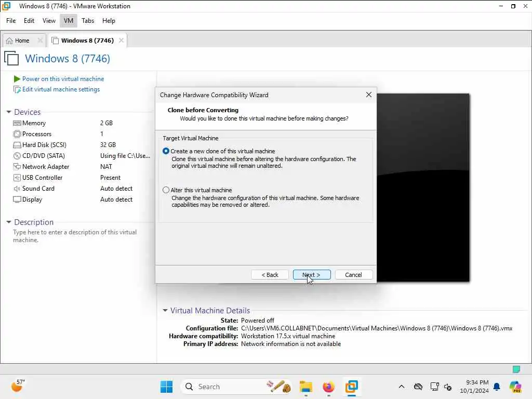Click the 'NAT' network value

(106, 167)
